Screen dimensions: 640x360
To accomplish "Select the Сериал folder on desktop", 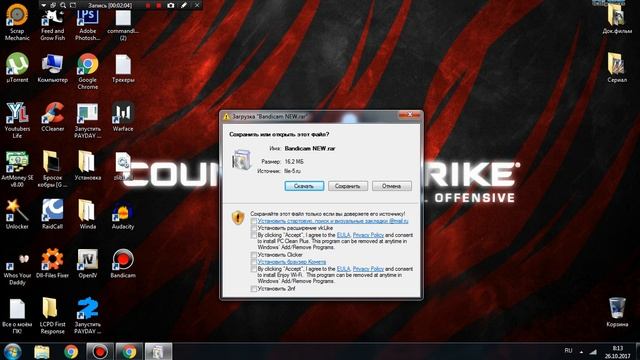I will point(617,68).
